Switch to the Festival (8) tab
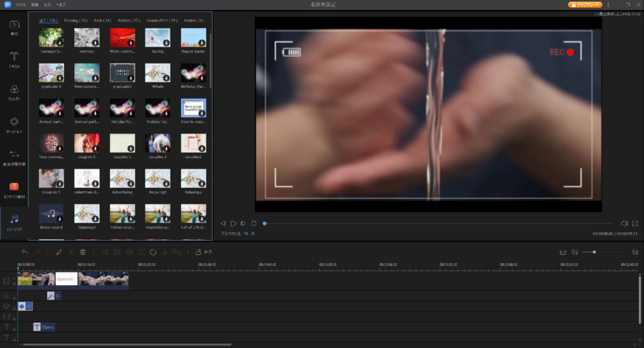Image resolution: width=644 pixels, height=348 pixels. 194,20
